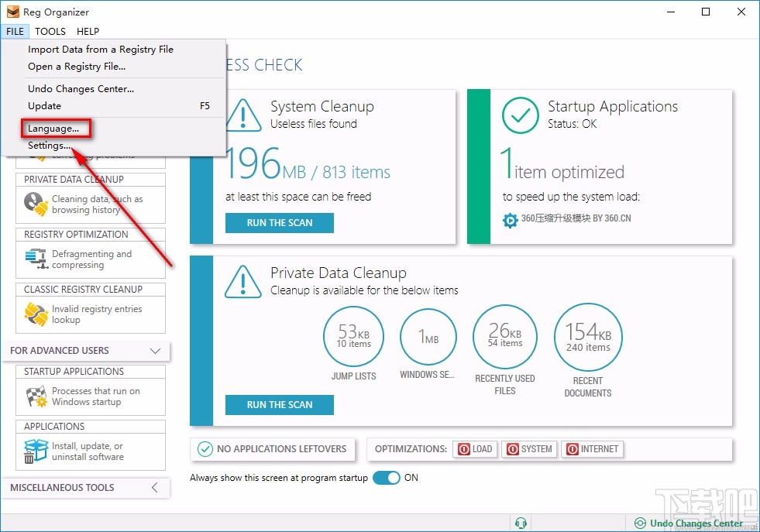Click the System Cleanup warning triangle icon
Screen dimensions: 760x532
[243, 115]
